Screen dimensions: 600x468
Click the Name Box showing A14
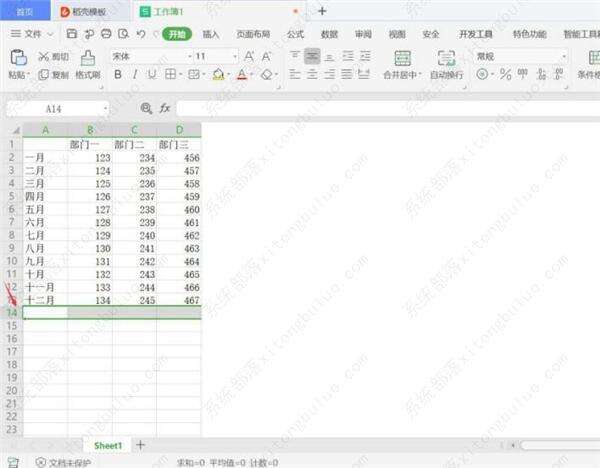(x=57, y=109)
